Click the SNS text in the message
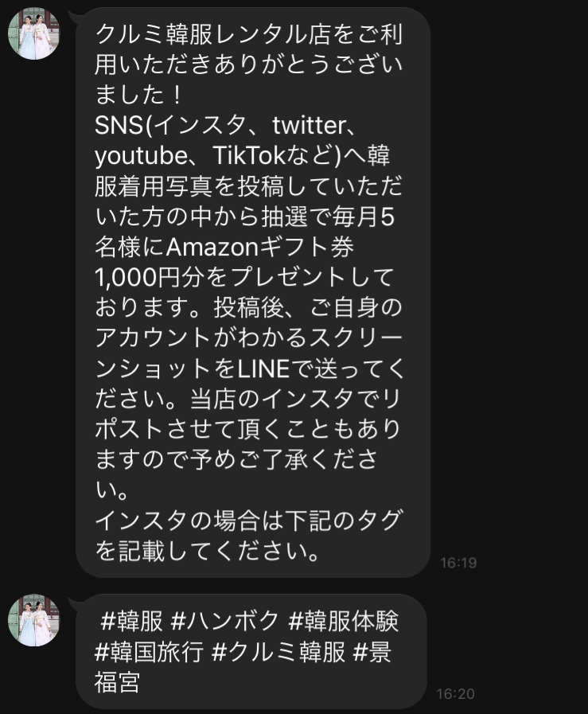This screenshot has height=714, width=588. click(x=119, y=125)
